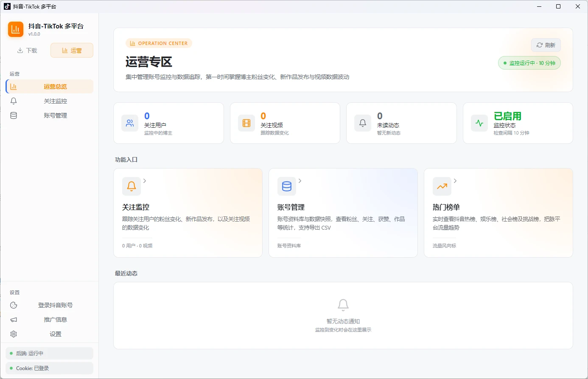Click the 流量风向标 footer text
588x379 pixels.
click(x=445, y=246)
